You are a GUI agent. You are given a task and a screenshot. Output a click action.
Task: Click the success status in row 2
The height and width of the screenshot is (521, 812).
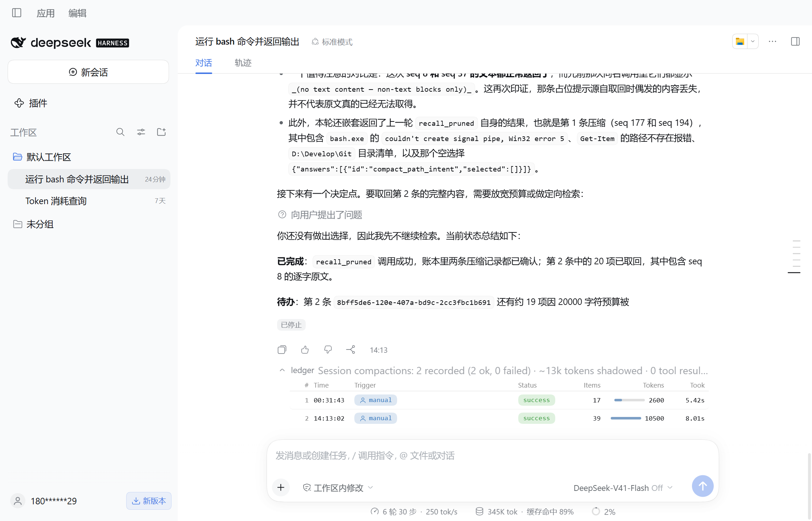(536, 418)
